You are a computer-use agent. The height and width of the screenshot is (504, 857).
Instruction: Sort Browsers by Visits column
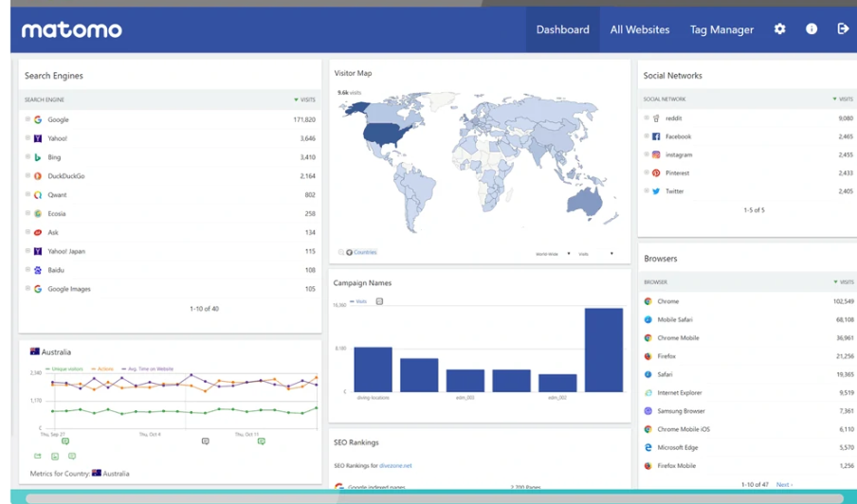pos(844,282)
